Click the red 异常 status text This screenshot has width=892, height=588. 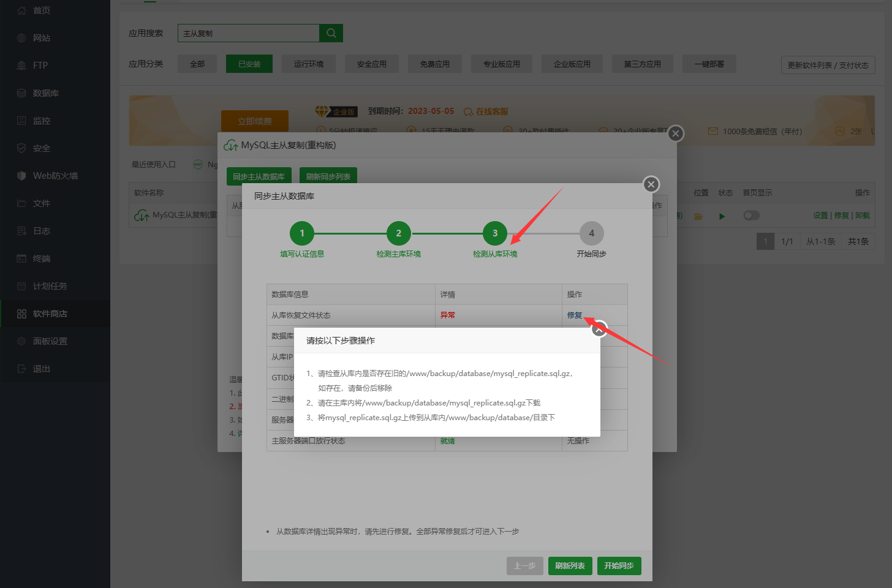click(x=448, y=315)
